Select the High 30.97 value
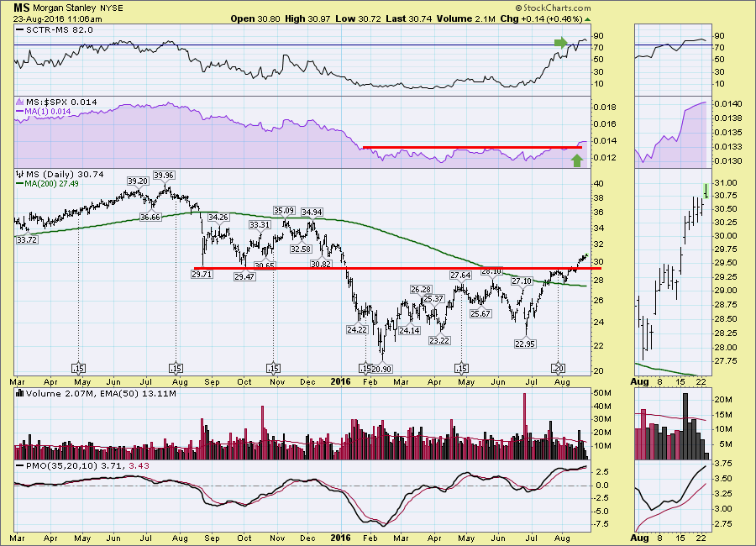756x546 pixels. click(307, 18)
